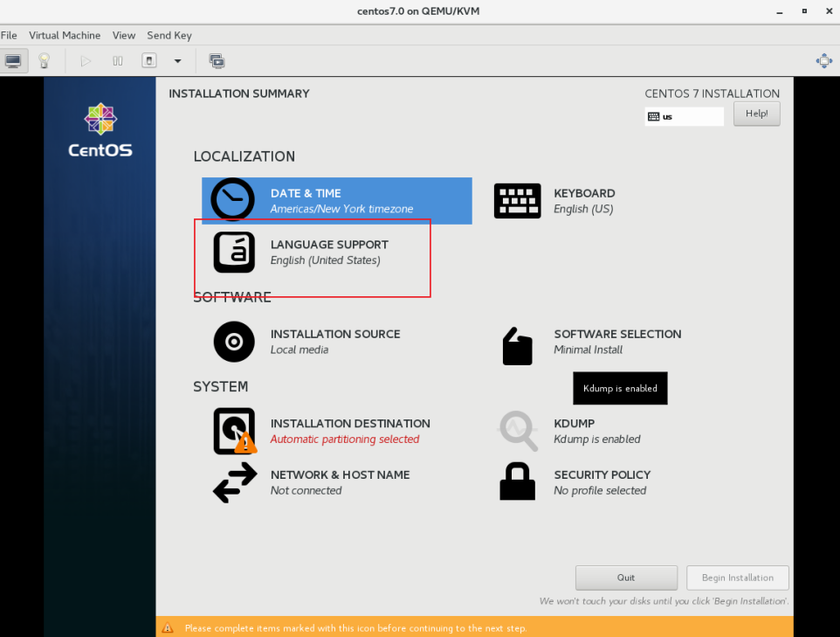
Task: Click the warning icon in orange bar
Action: [x=168, y=628]
